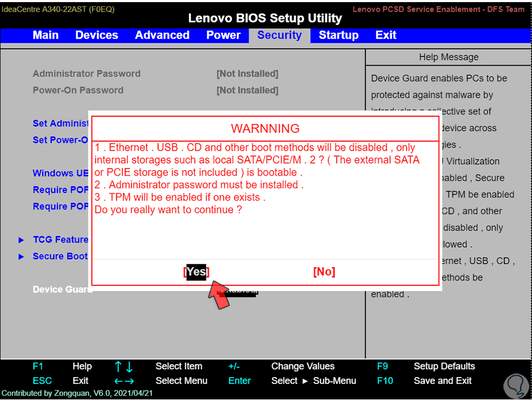This screenshot has height=401, width=532.
Task: Click the left-right arrows Select Menu icon
Action: [x=124, y=381]
